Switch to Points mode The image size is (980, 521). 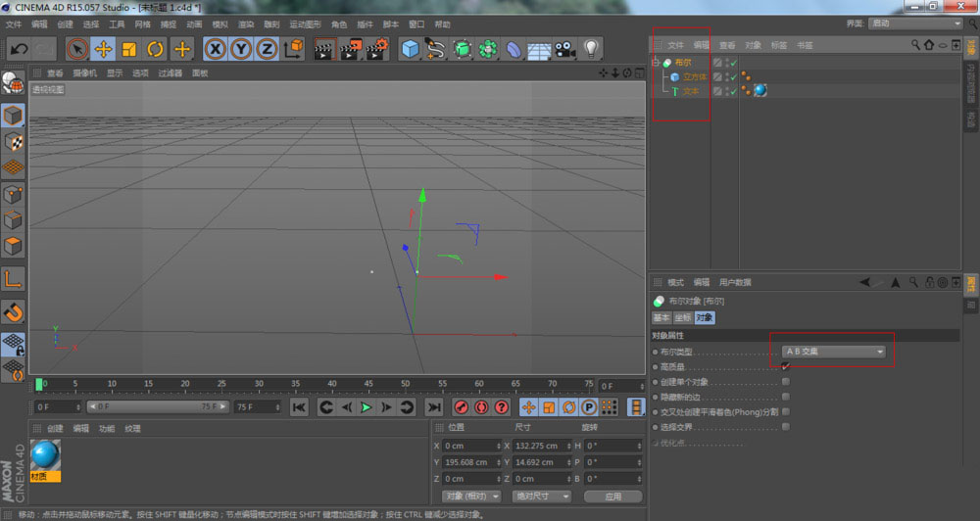click(x=13, y=194)
